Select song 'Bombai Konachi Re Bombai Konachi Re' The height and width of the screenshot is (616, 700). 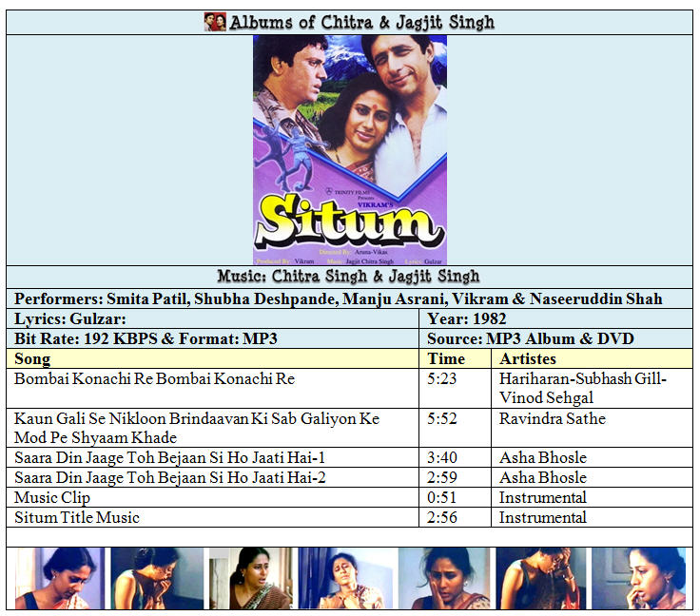point(154,378)
